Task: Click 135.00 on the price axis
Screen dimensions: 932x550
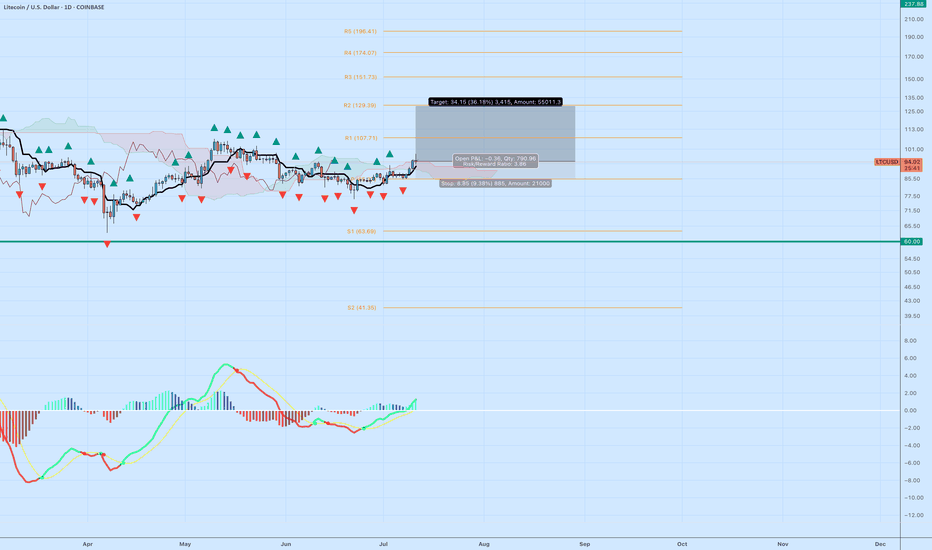Action: [x=914, y=98]
